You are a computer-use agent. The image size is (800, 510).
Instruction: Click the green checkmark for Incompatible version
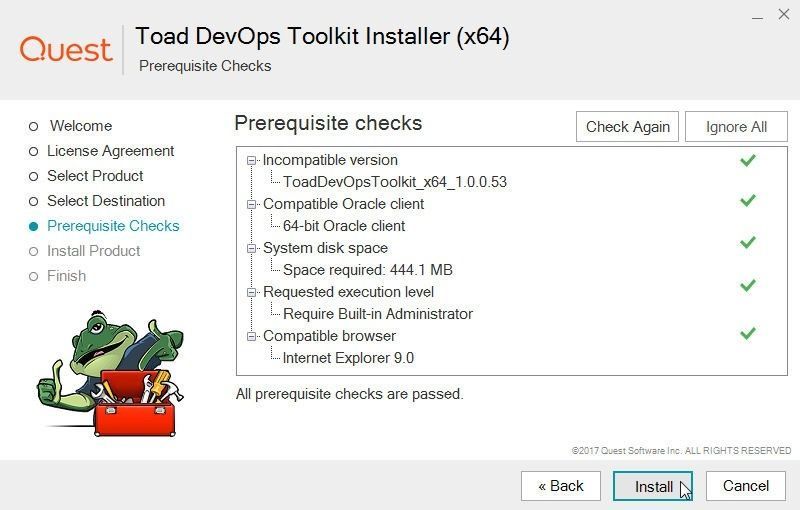(x=747, y=161)
